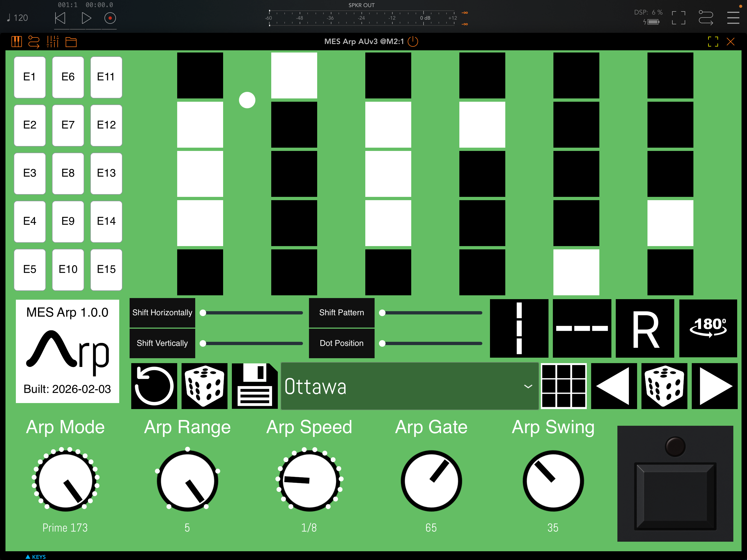This screenshot has width=747, height=560.
Task: Maximize plugin window with orange expand icon
Action: (713, 42)
